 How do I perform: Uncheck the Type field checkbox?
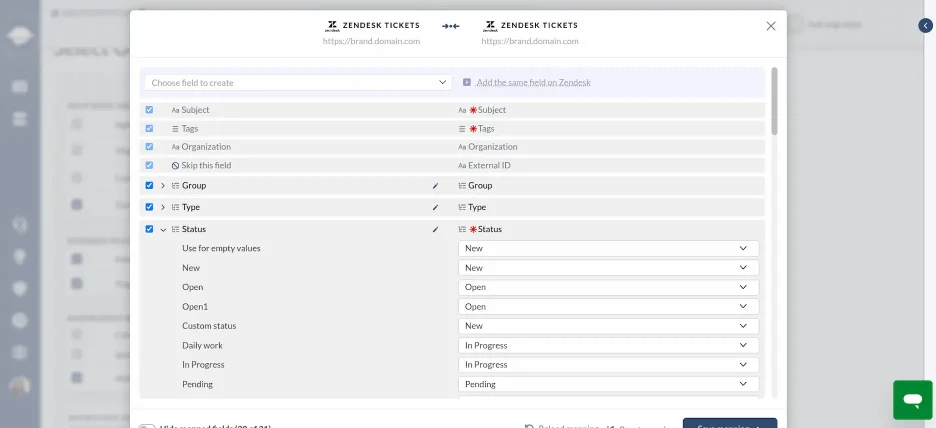tap(149, 207)
